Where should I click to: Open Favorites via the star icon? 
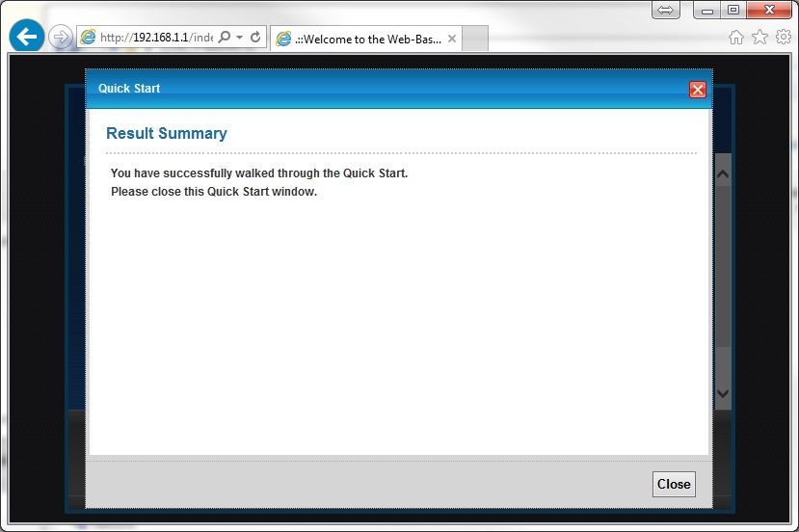(x=759, y=37)
